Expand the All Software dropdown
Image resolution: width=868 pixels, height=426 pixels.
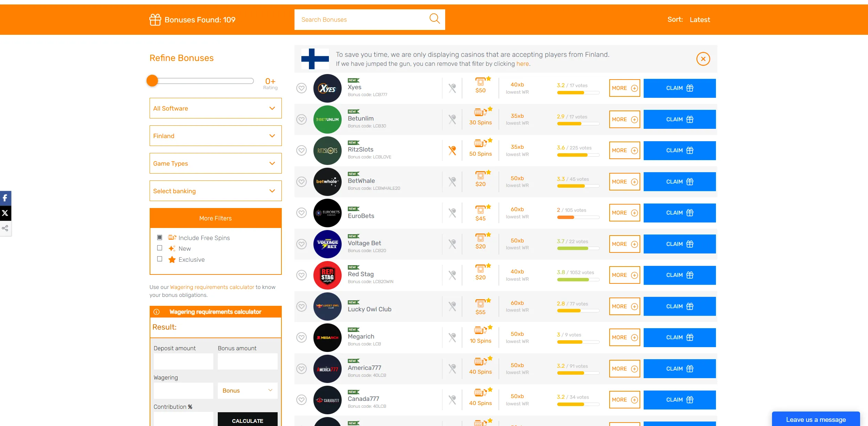(216, 108)
